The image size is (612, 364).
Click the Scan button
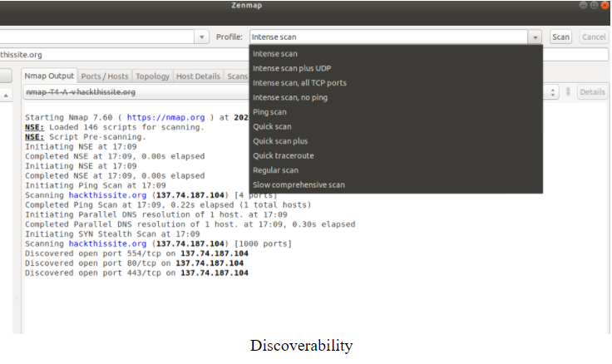pyautogui.click(x=561, y=37)
